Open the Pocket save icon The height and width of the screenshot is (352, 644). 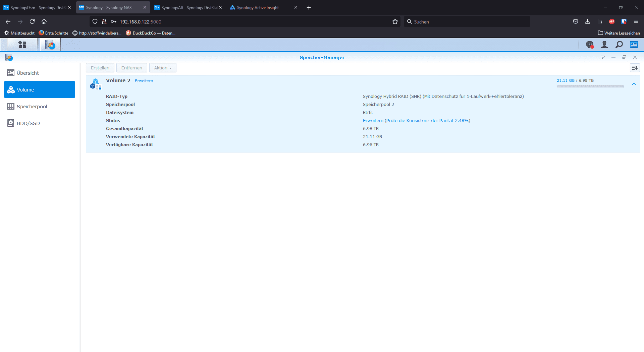point(576,21)
